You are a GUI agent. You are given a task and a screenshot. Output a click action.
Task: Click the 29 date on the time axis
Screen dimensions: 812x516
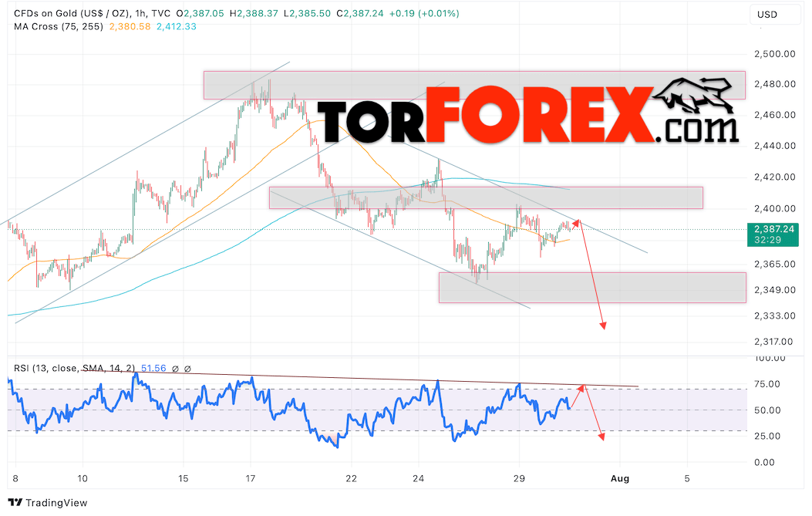click(x=519, y=479)
